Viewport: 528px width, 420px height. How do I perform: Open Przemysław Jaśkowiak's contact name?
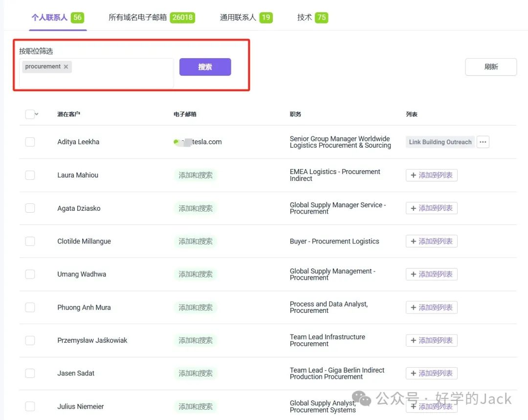(92, 340)
